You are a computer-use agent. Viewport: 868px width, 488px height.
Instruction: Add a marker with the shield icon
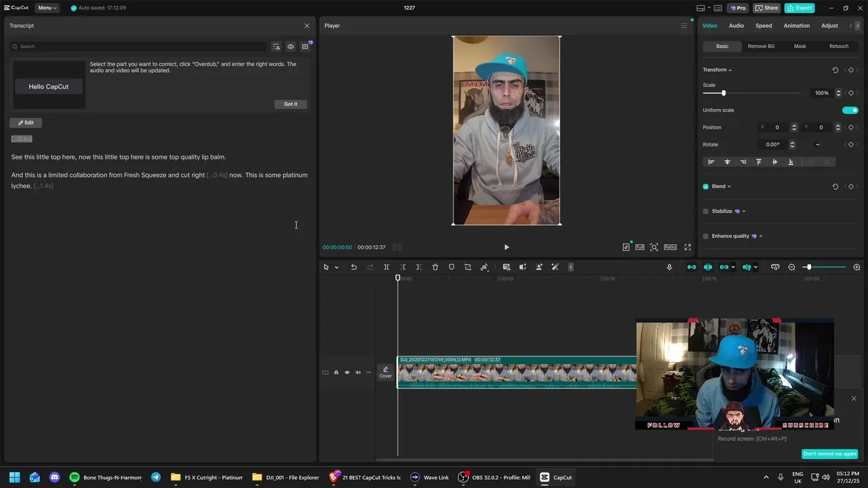[452, 267]
